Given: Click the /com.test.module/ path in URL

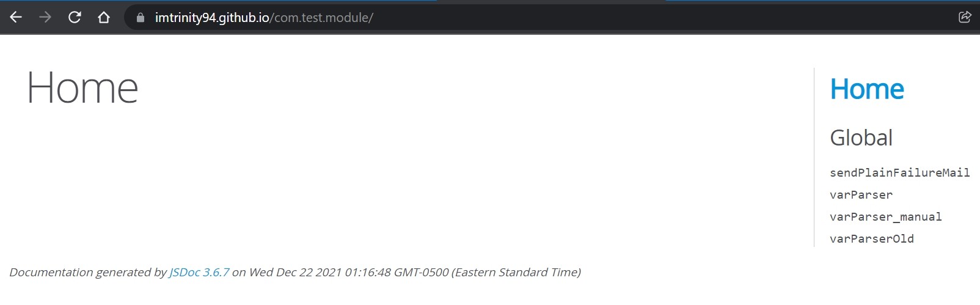Looking at the screenshot, I should pos(322,18).
